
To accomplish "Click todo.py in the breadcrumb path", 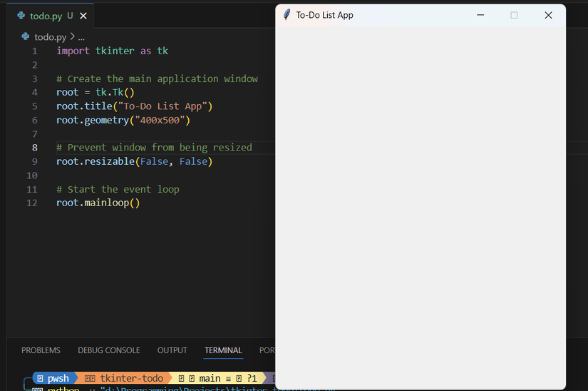I will (51, 37).
